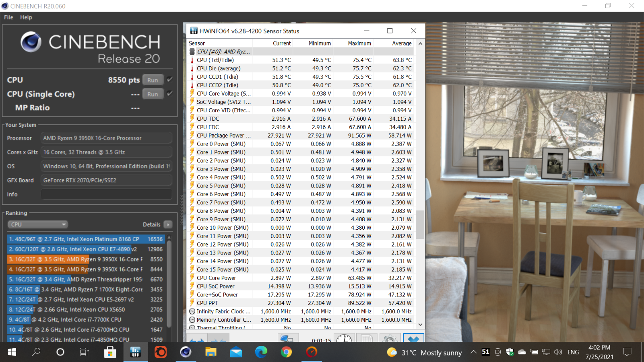Click the HWiNFO scrollbar down arrow
Viewport: 644px width, 362px height.
tap(420, 325)
